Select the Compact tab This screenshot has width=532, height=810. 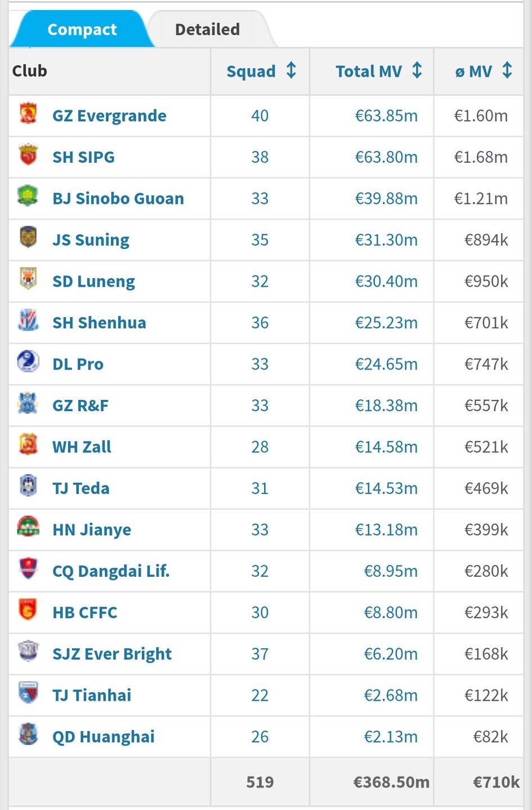82,29
